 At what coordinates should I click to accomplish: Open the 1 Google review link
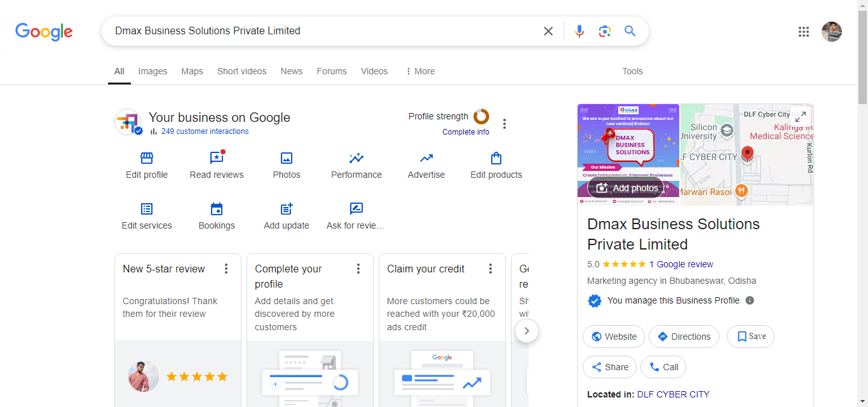pos(681,264)
